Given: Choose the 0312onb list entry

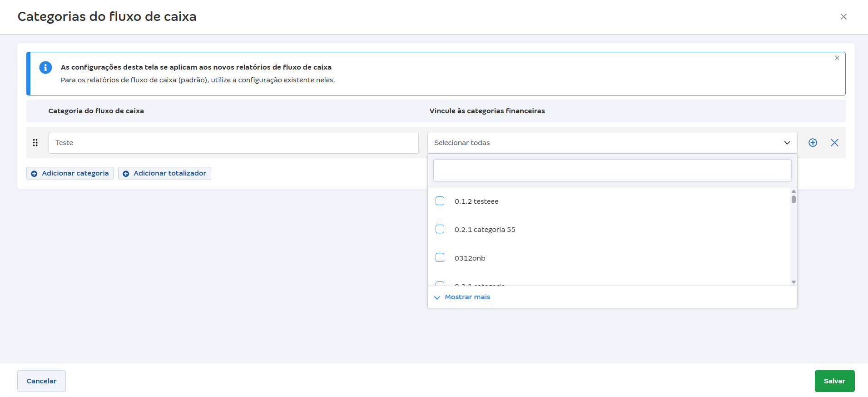Looking at the screenshot, I should (x=470, y=258).
